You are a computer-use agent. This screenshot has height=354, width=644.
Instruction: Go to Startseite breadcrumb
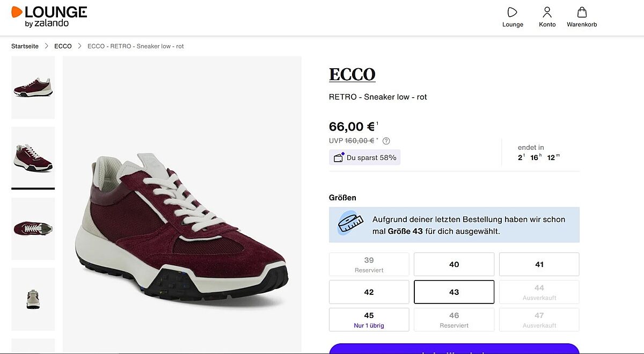coord(25,46)
